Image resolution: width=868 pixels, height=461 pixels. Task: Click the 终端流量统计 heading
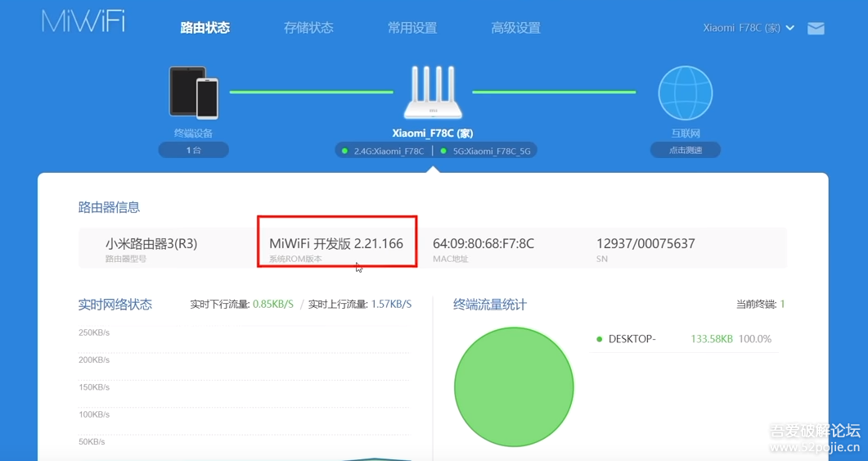coord(490,304)
